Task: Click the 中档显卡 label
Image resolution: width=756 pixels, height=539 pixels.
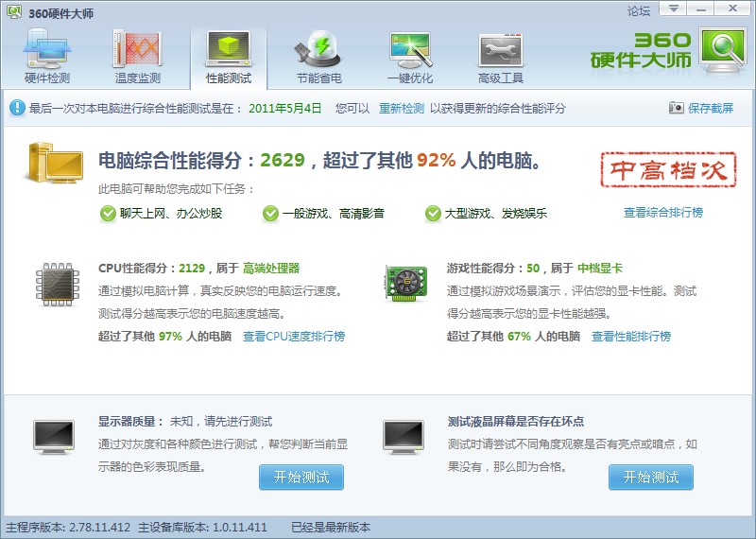Action: pyautogui.click(x=600, y=269)
